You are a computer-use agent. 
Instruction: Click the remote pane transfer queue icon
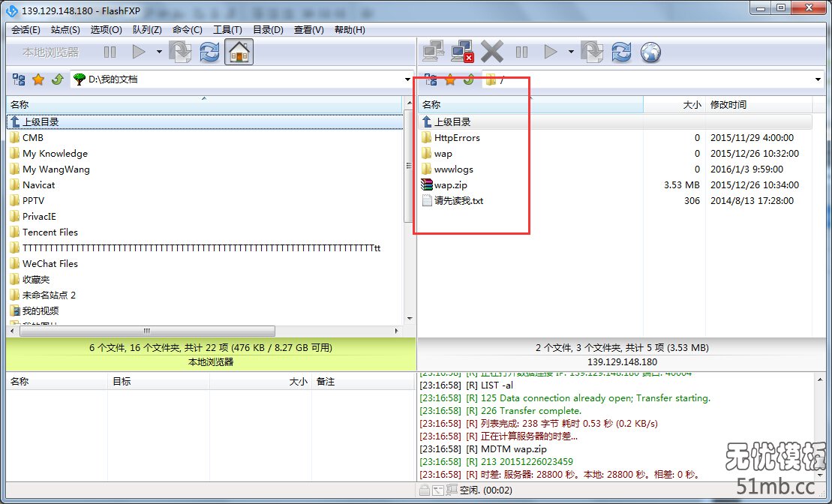click(592, 52)
